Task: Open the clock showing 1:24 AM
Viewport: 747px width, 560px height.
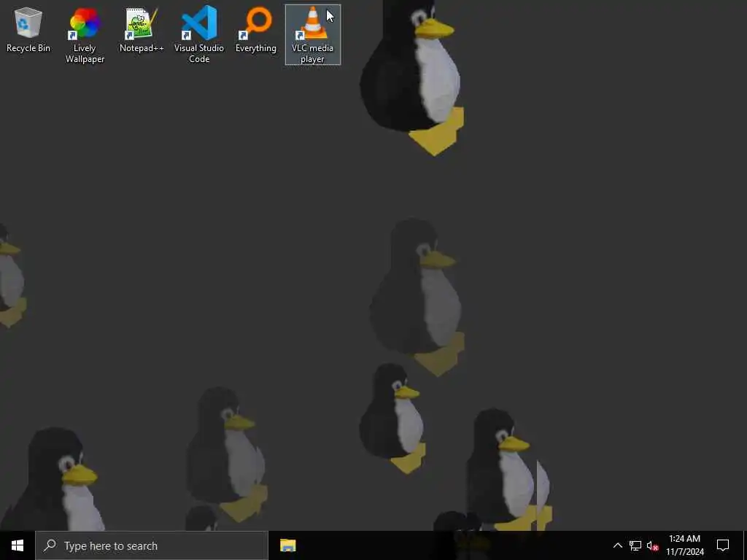Action: (684, 545)
